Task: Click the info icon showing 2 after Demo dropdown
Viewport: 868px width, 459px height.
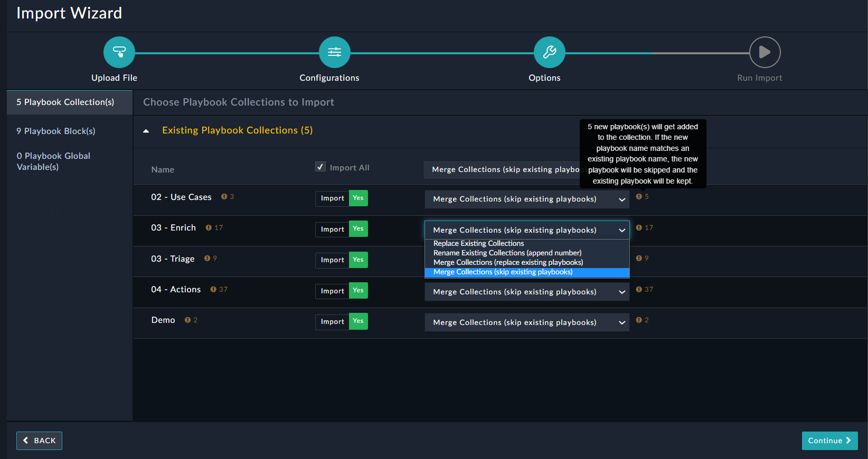Action: tap(639, 320)
